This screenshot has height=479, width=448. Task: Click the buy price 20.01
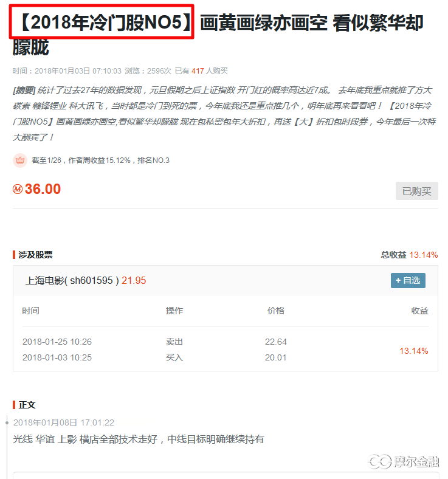point(276,357)
